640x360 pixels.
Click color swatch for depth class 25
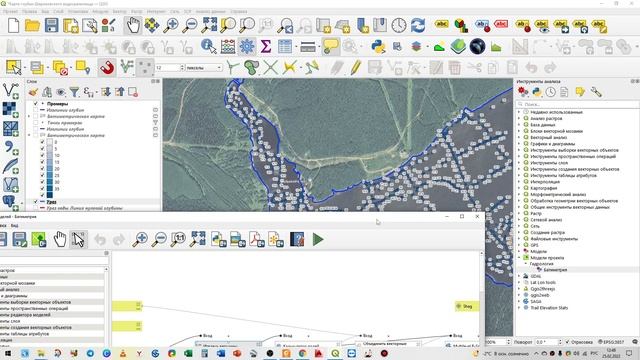pos(50,175)
